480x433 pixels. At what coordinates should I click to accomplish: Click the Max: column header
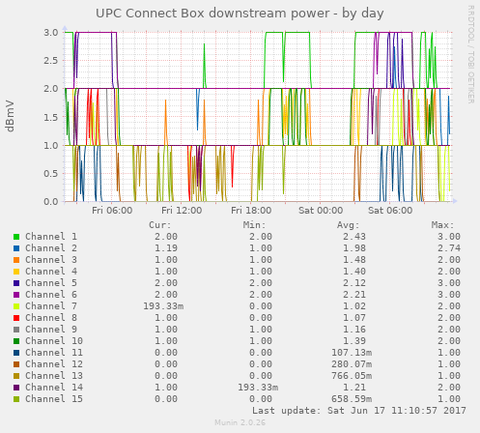(443, 225)
